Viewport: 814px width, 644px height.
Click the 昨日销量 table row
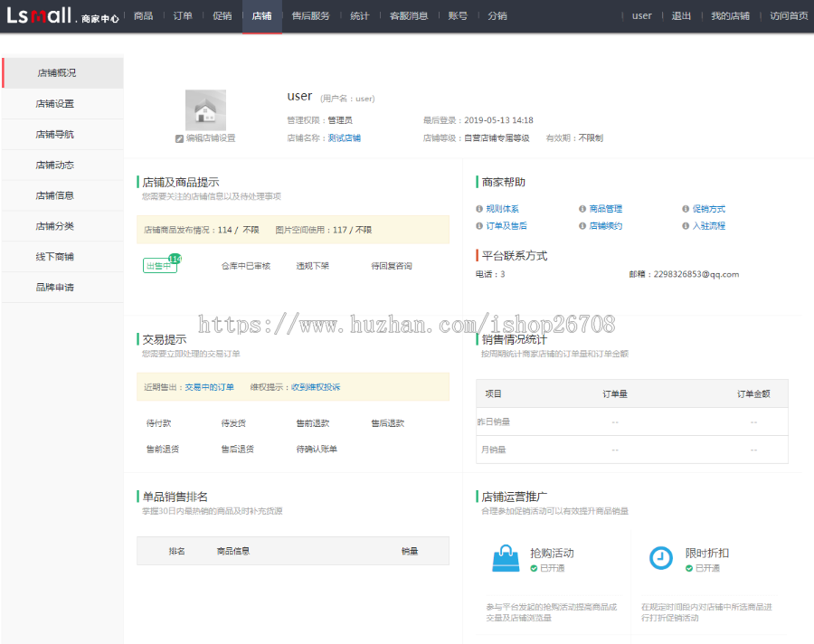pos(632,421)
